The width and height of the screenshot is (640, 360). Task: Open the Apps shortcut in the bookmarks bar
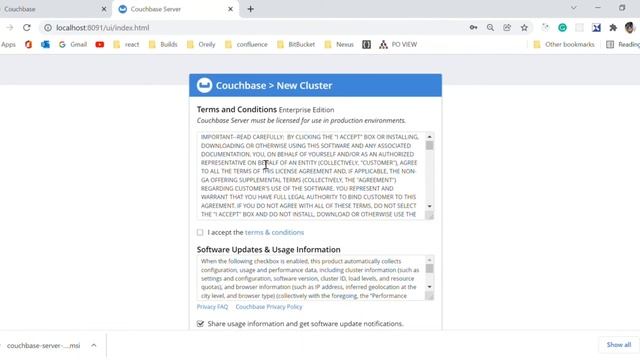8,44
